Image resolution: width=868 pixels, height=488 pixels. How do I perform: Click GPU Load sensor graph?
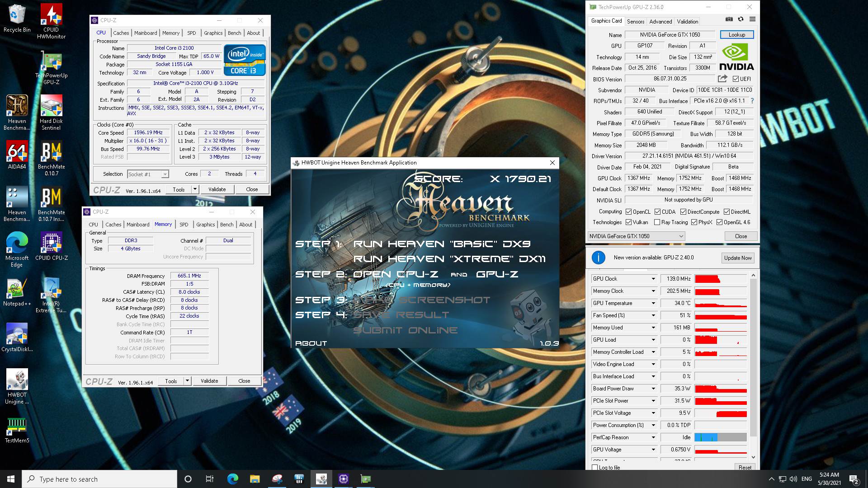(x=721, y=340)
